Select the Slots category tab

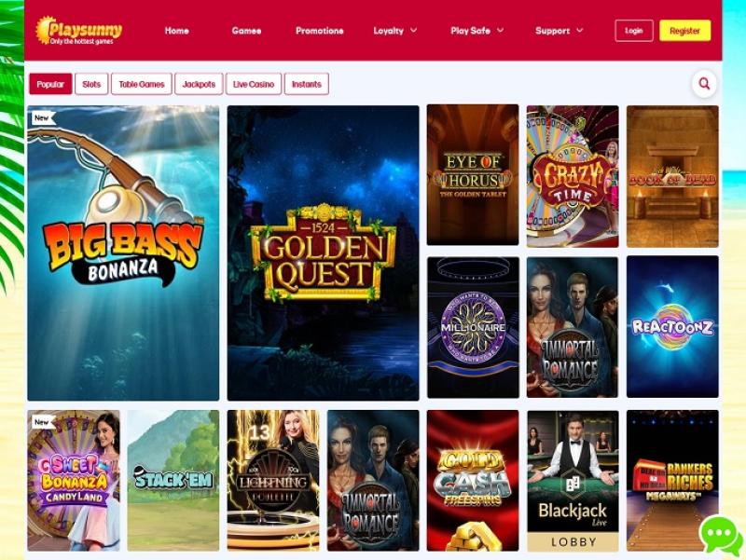pos(91,84)
